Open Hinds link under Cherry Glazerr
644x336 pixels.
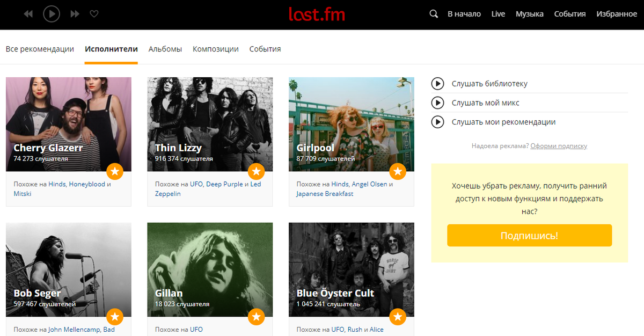coord(57,184)
